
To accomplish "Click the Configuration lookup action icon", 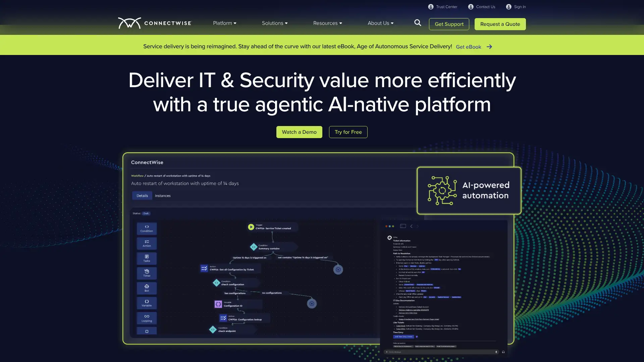I will [x=223, y=318].
